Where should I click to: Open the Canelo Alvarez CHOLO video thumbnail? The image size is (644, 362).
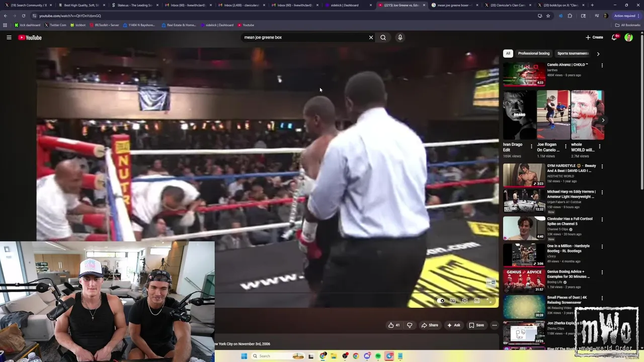pyautogui.click(x=524, y=74)
